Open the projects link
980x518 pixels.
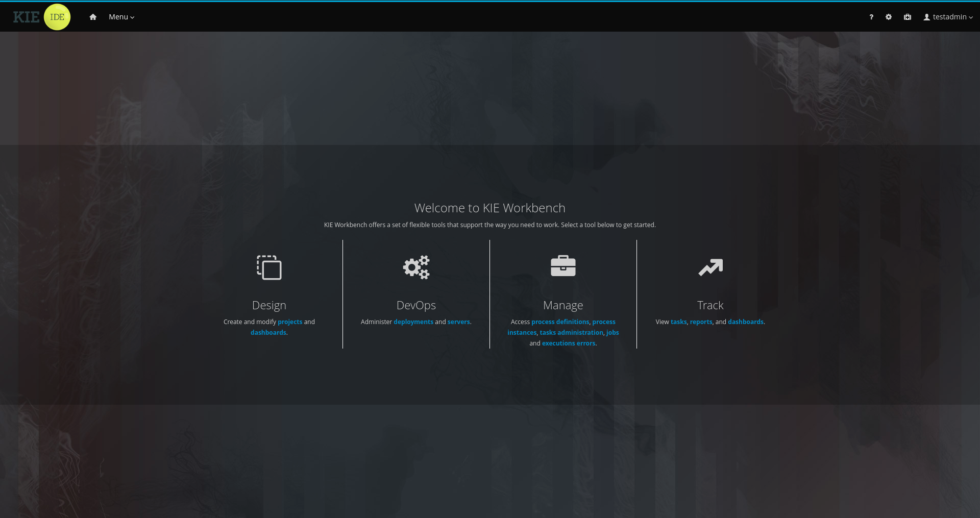(290, 322)
